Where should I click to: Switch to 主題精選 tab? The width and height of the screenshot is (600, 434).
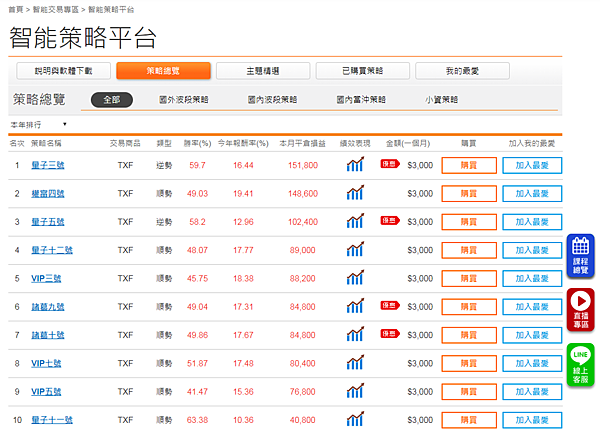coord(263,71)
